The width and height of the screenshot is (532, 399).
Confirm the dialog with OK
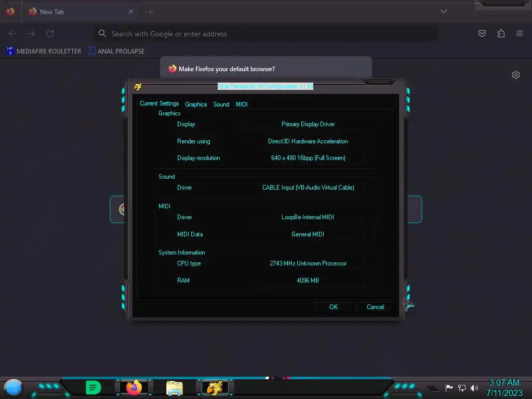point(334,307)
